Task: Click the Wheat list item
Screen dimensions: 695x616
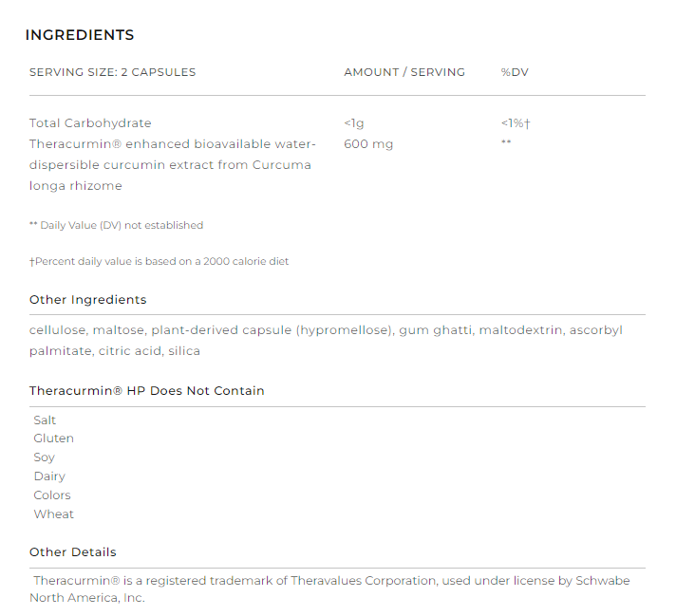Action: tap(53, 514)
